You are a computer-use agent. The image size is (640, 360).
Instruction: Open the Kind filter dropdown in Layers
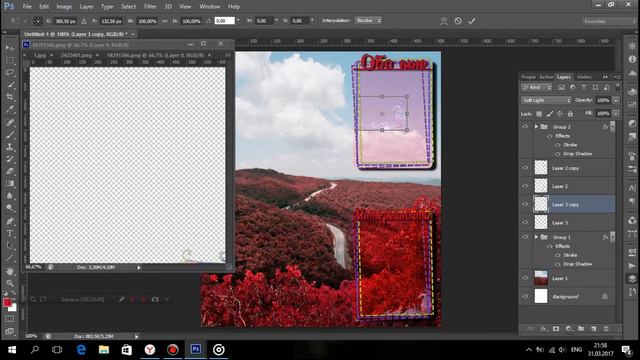(x=536, y=87)
